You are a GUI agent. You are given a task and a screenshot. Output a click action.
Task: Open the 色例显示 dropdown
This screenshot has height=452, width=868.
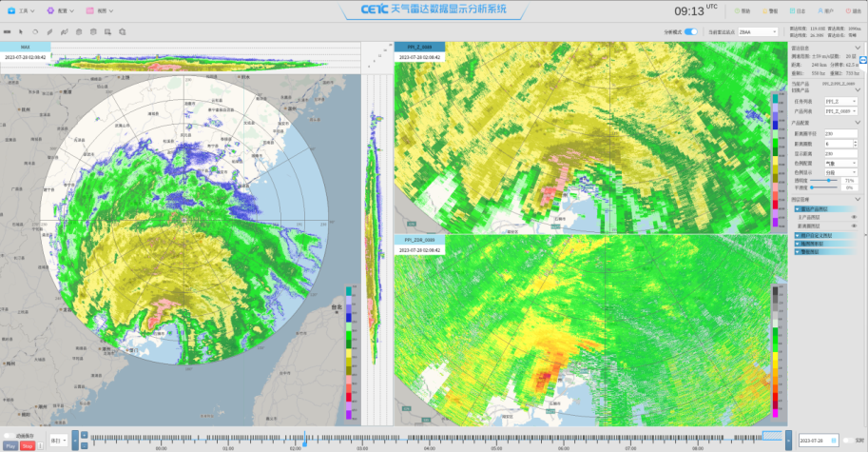coord(840,172)
